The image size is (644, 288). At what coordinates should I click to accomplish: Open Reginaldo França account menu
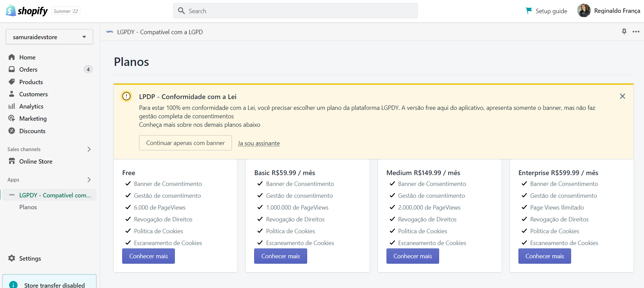point(609,11)
